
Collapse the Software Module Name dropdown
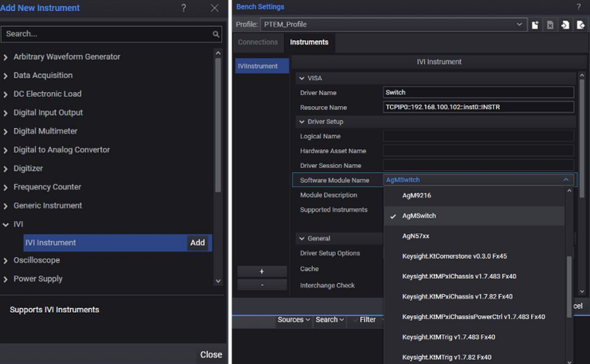click(x=566, y=180)
